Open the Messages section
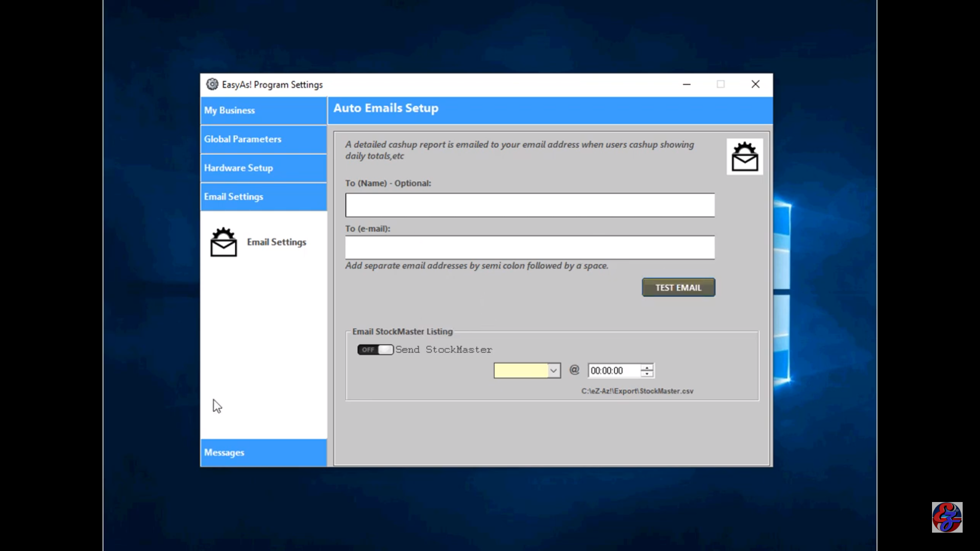The height and width of the screenshot is (551, 980). tap(263, 453)
